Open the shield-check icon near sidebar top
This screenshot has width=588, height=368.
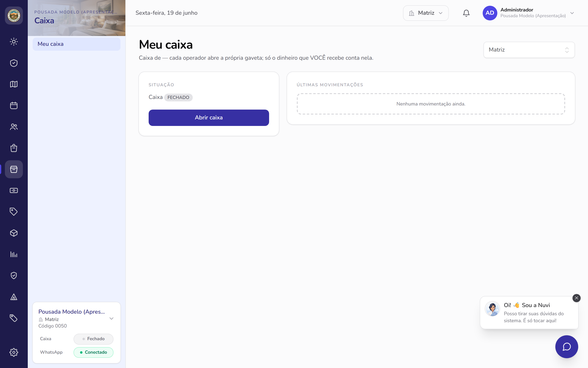coord(14,63)
